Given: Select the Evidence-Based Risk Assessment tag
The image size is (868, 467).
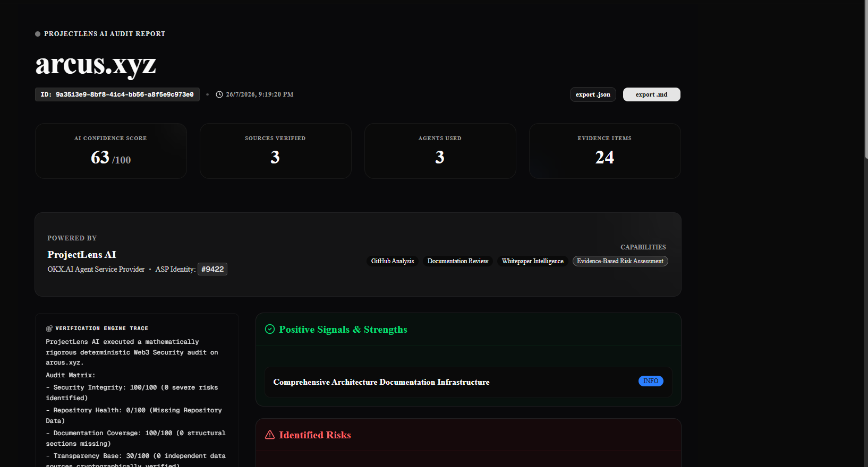Looking at the screenshot, I should tap(620, 261).
